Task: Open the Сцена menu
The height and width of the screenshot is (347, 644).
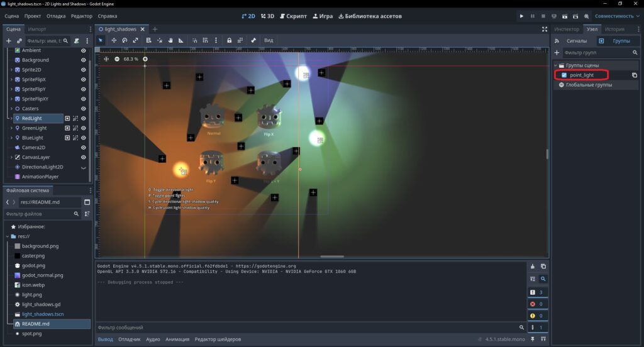Action: click(x=11, y=16)
